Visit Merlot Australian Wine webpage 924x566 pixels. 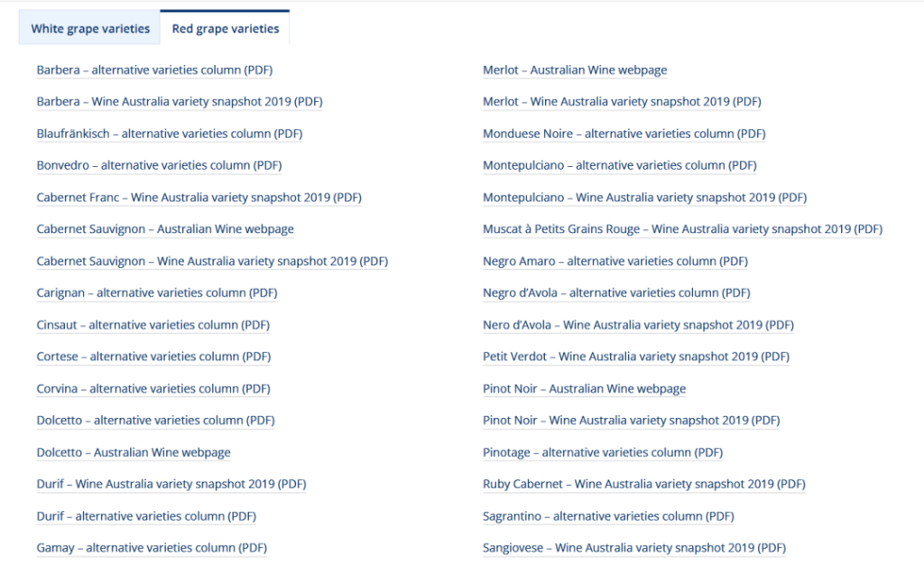575,70
